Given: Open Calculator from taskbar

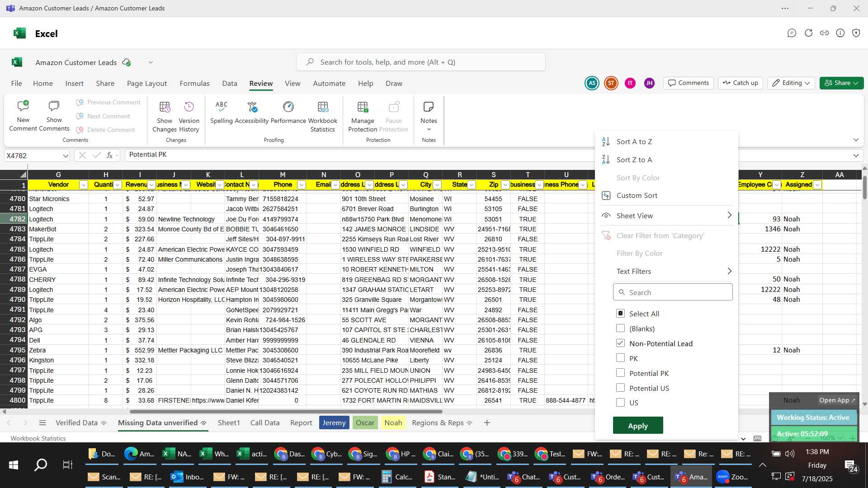Looking at the screenshot, I should 397,477.
